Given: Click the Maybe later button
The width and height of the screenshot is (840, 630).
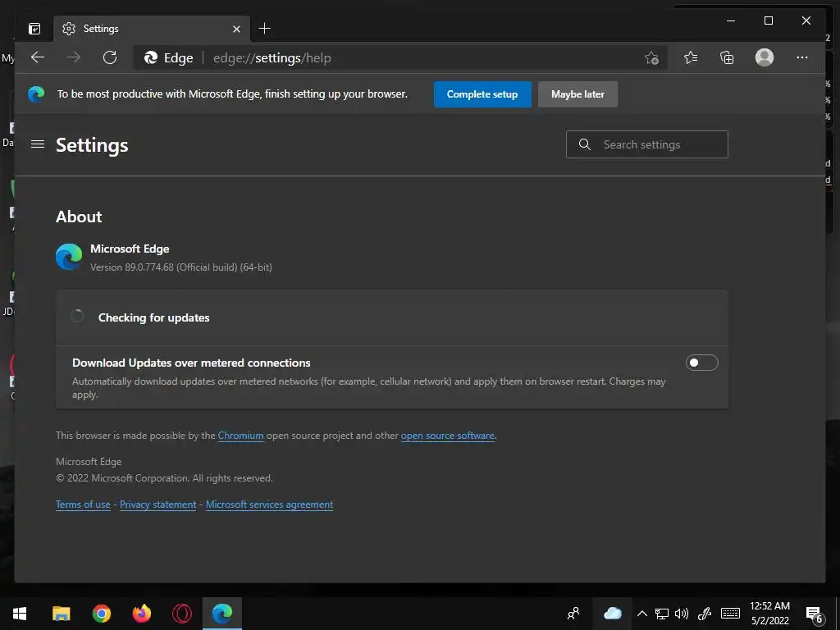Looking at the screenshot, I should point(577,94).
